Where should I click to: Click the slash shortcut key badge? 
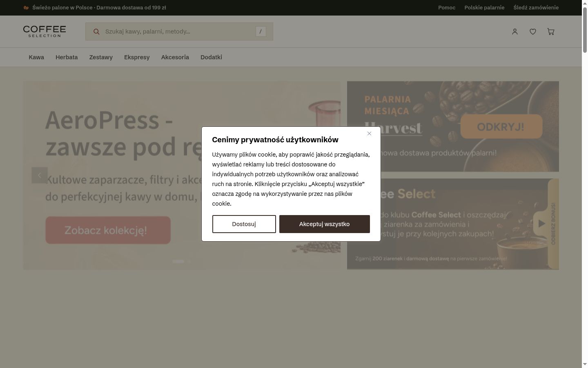coord(261,31)
